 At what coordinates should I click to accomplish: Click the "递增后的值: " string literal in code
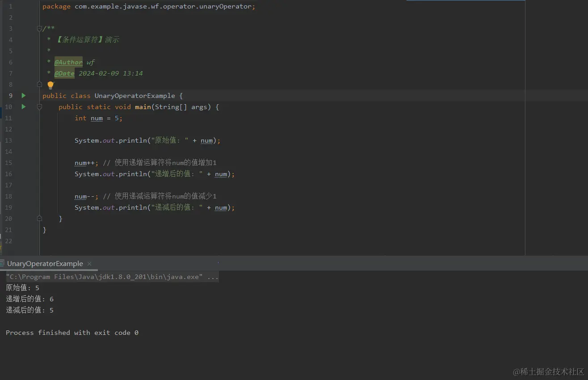177,174
